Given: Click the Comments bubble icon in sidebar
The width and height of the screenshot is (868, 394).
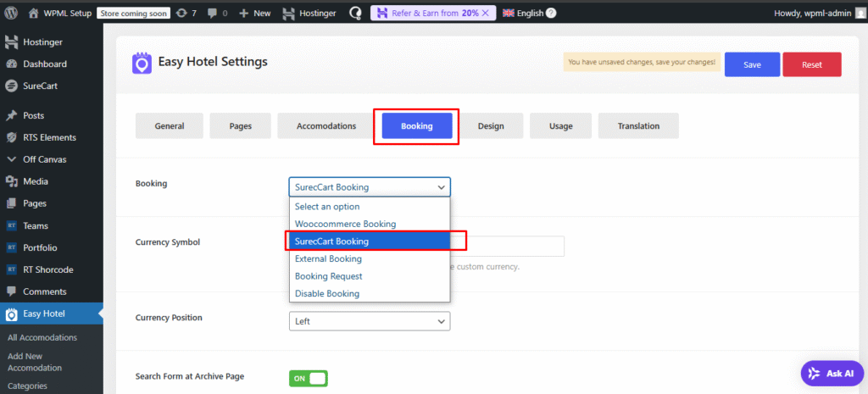Looking at the screenshot, I should coord(11,291).
